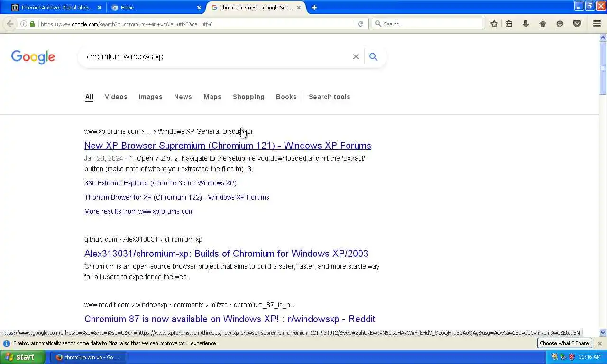Viewport: 607px width, 364px height.
Task: Click the green padlock icon
Action: click(x=32, y=24)
